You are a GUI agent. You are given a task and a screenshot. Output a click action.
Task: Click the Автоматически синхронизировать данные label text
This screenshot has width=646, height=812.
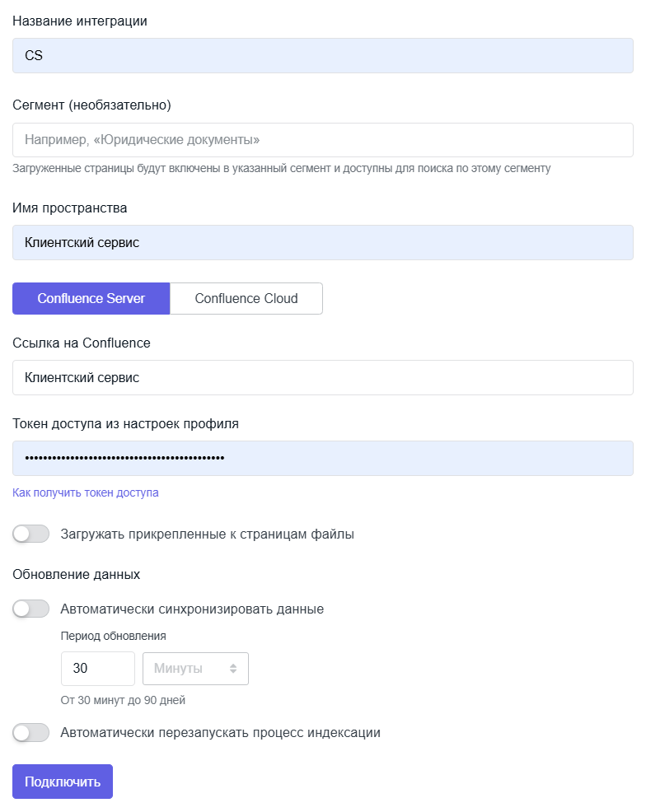(x=192, y=609)
